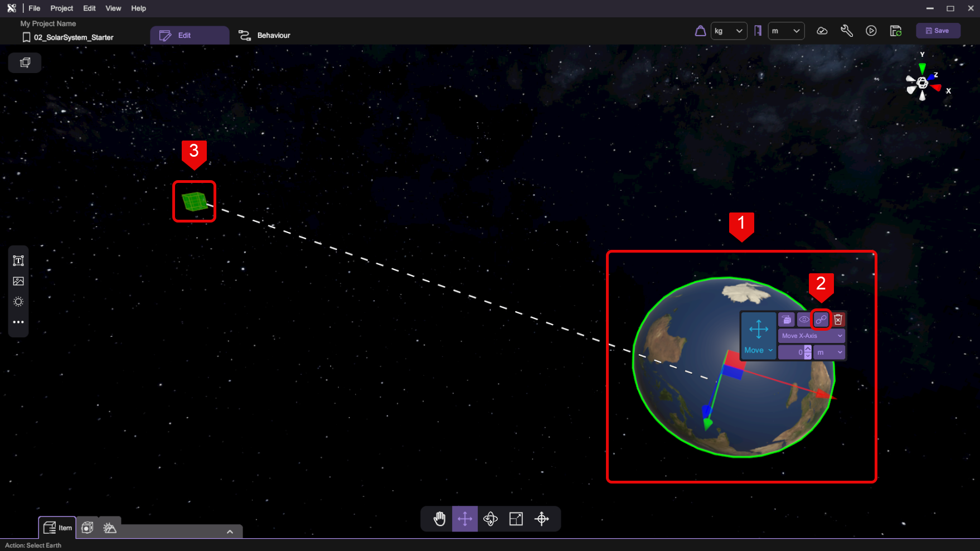Select the Hand pan tool
The width and height of the screenshot is (980, 551).
[439, 519]
